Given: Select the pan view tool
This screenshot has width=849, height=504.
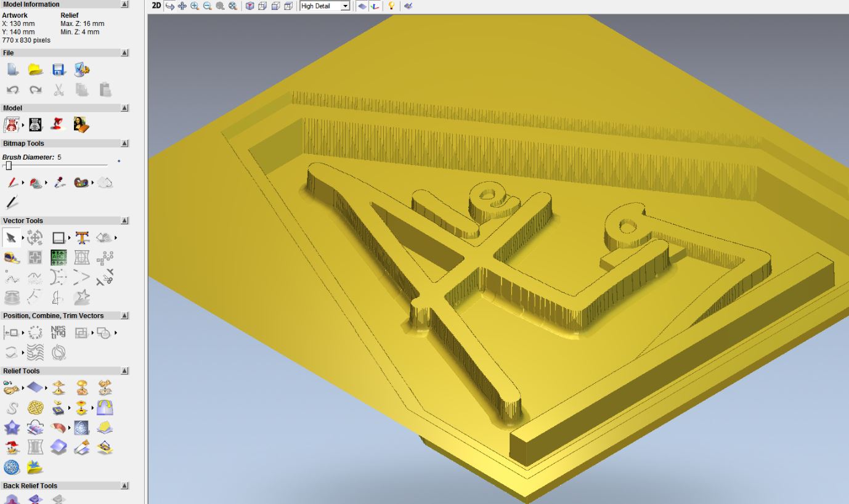Looking at the screenshot, I should (182, 6).
